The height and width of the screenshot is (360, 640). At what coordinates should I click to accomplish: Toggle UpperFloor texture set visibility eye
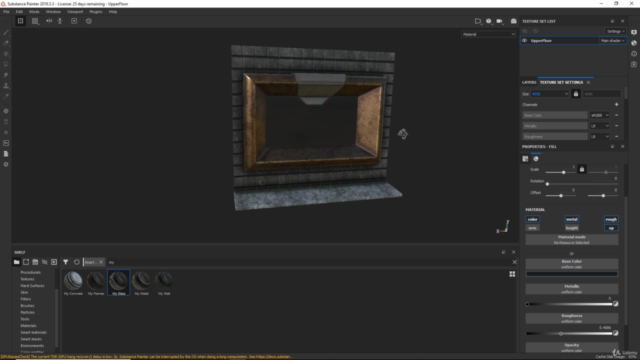coord(524,40)
